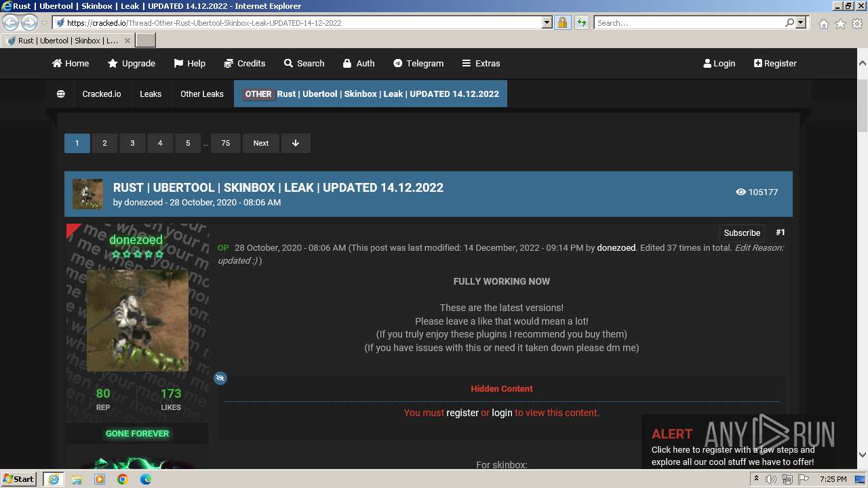Select page 1 in pagination
Screen dimensions: 868x488
(77, 143)
